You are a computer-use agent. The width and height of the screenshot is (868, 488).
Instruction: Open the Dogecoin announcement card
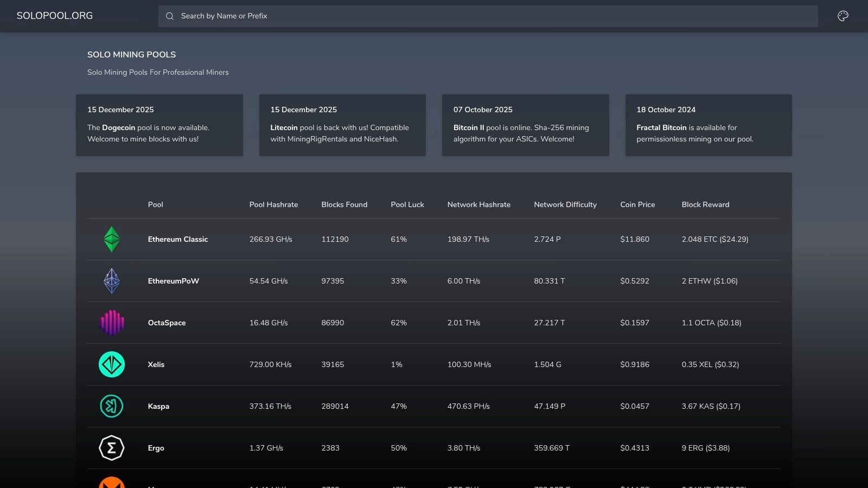159,125
